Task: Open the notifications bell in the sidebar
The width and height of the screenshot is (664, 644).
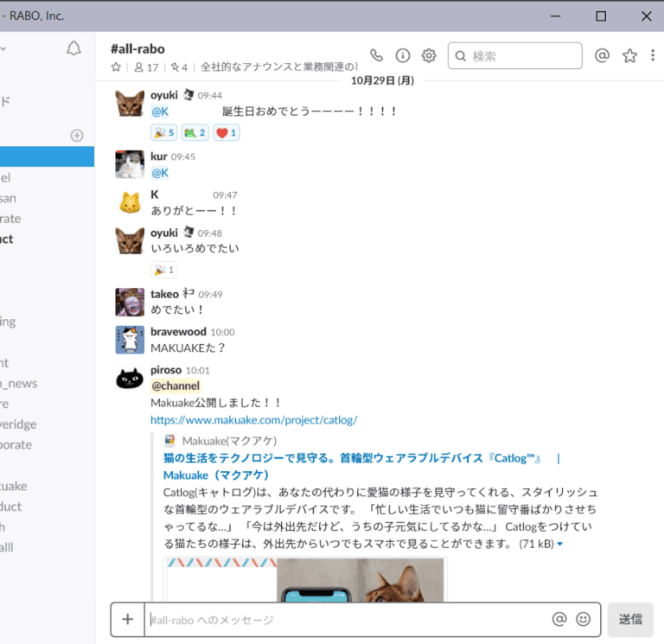Action: pyautogui.click(x=73, y=48)
